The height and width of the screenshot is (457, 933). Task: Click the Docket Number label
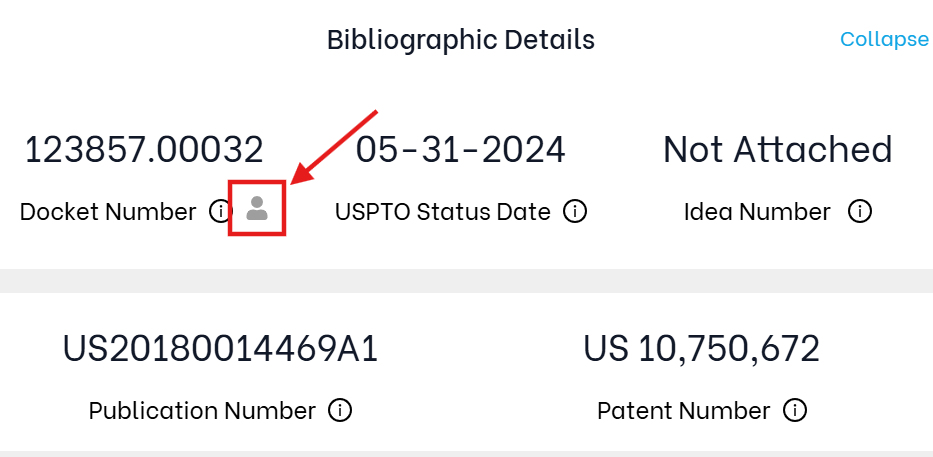click(108, 212)
